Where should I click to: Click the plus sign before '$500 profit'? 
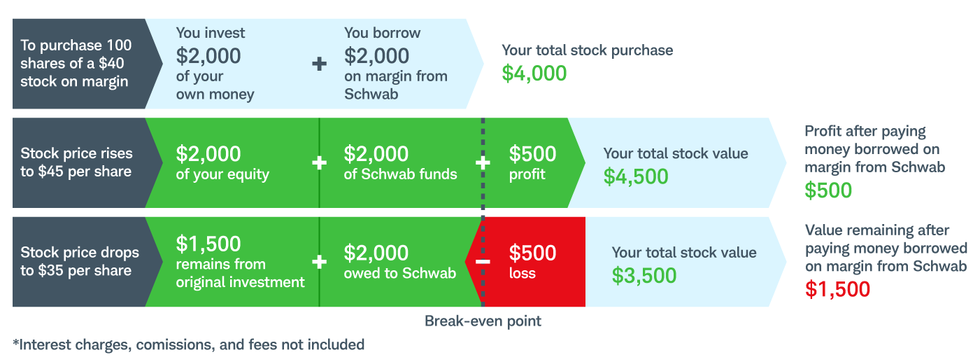(483, 162)
